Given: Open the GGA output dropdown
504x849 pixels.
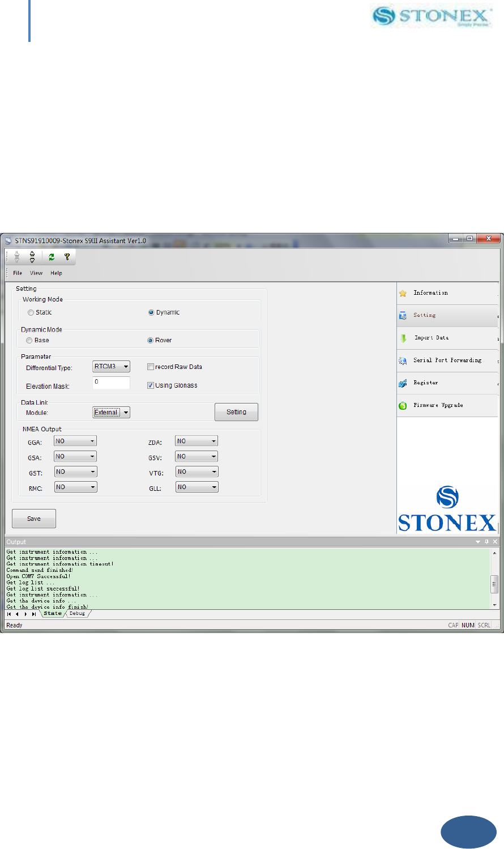Looking at the screenshot, I should 75,441.
